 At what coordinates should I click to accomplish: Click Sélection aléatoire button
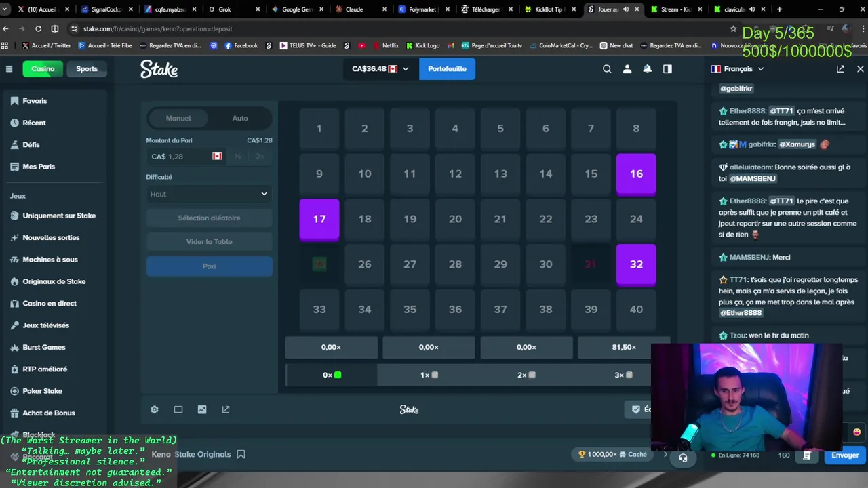(209, 218)
